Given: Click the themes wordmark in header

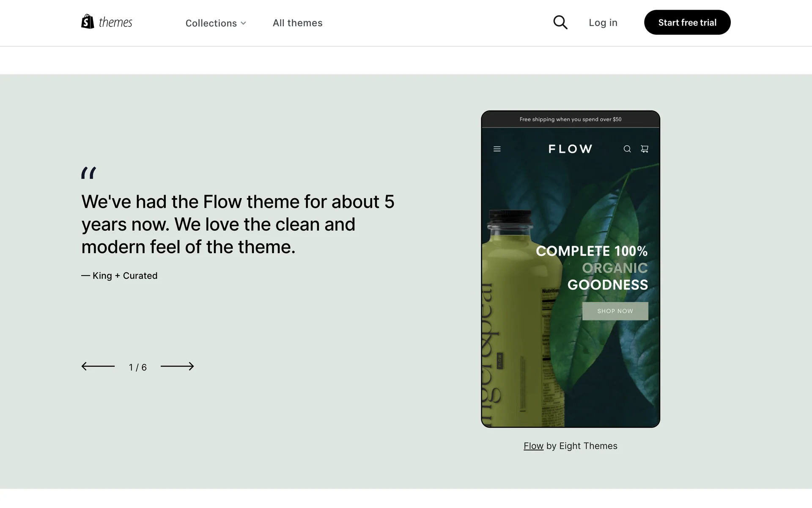Looking at the screenshot, I should click(115, 22).
